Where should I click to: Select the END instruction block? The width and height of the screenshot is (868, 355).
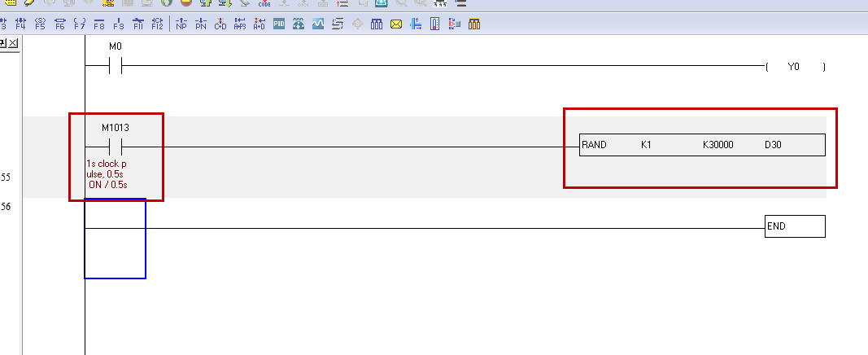pos(795,226)
